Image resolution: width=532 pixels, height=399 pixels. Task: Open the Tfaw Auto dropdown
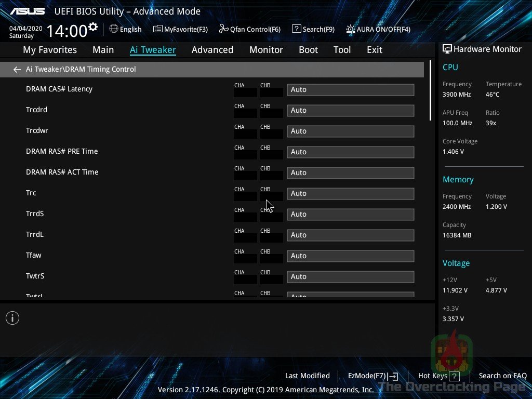350,256
